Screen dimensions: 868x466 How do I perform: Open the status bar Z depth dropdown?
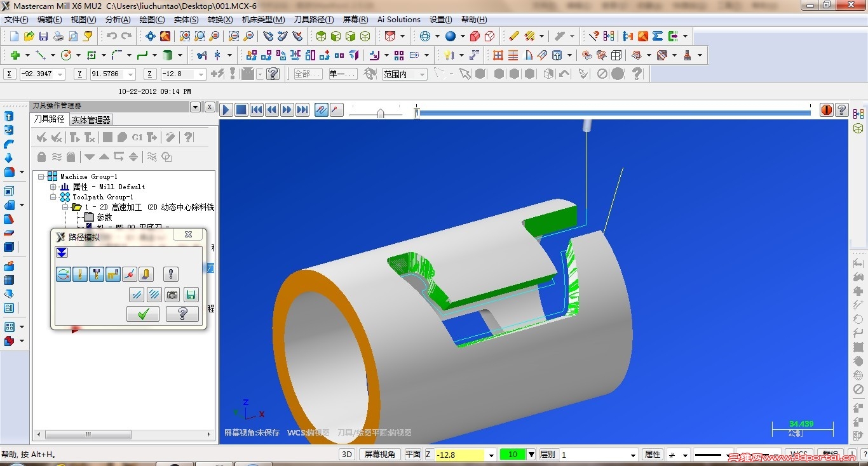[x=491, y=455]
